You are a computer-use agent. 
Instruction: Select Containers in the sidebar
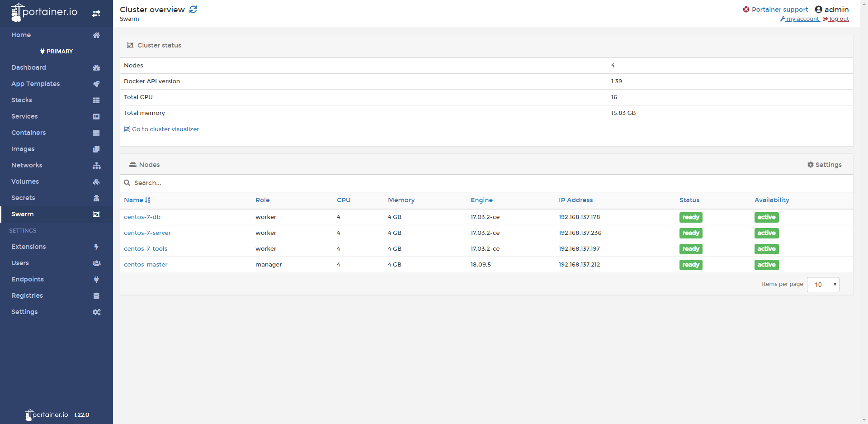coord(28,133)
